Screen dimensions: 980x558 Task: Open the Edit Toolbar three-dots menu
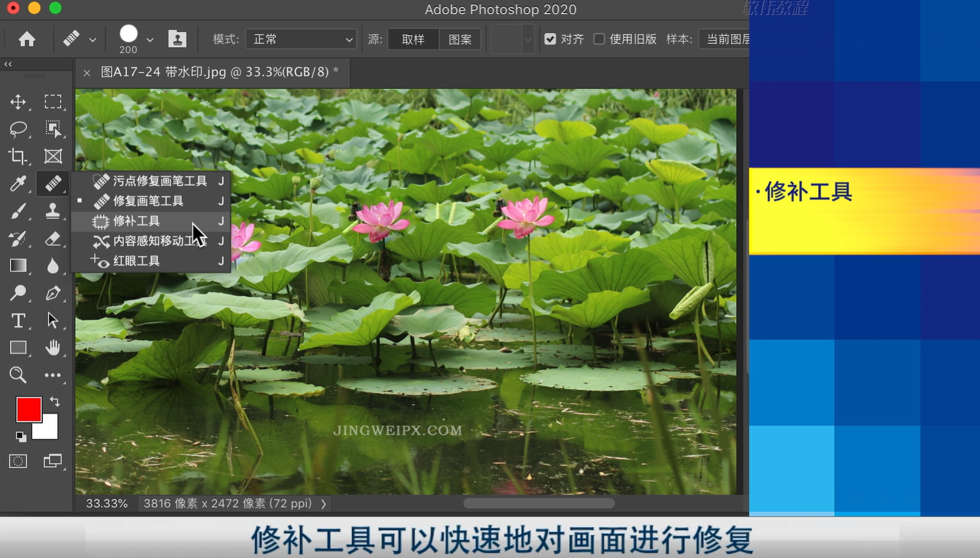53,375
